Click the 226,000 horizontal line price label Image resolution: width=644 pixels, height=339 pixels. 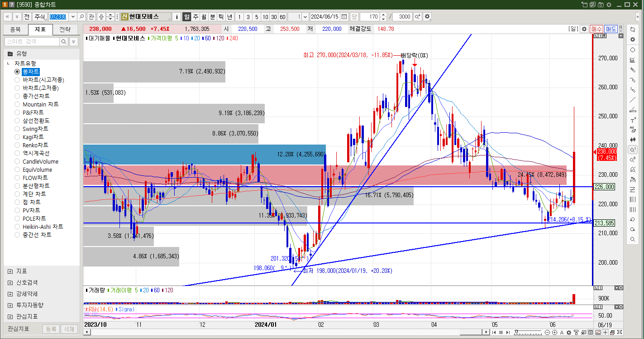coord(604,187)
